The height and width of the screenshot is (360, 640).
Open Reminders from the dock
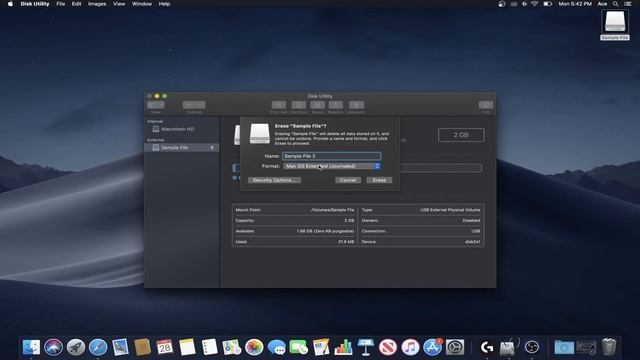[209, 347]
